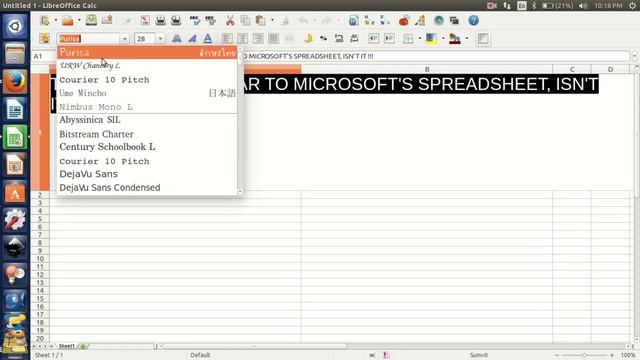
Task: Delete a decimal place
Action: [x=354, y=39]
